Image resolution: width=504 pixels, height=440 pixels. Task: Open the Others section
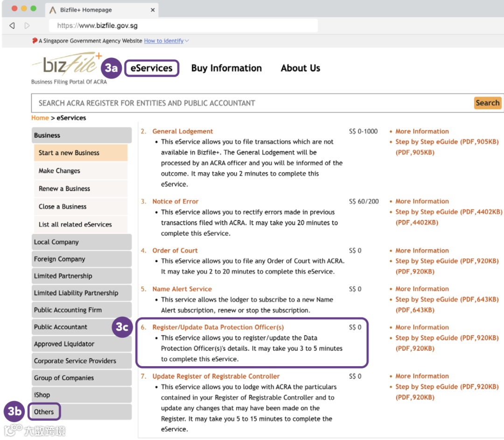click(x=82, y=412)
